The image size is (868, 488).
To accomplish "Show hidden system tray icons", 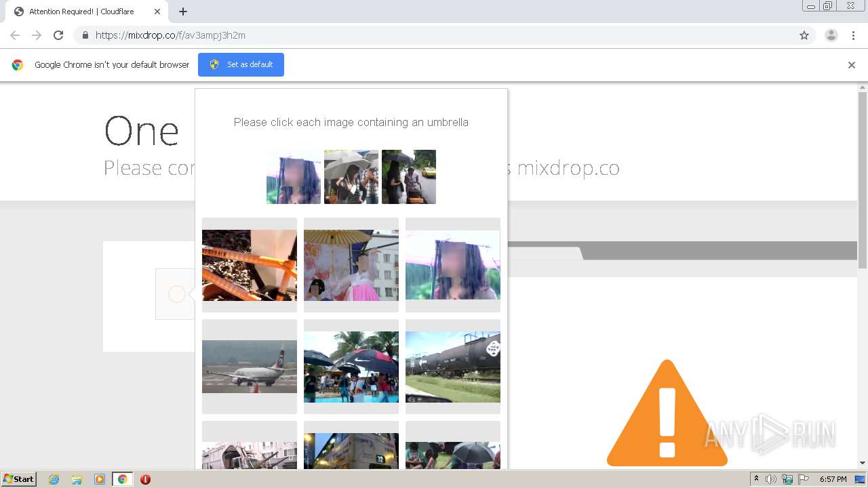I will coord(756,479).
